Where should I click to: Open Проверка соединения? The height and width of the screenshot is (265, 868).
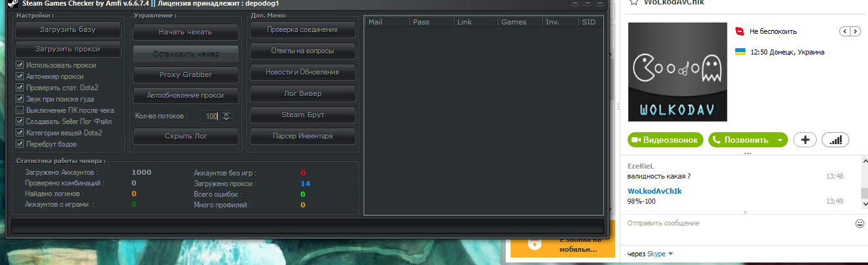pyautogui.click(x=303, y=29)
